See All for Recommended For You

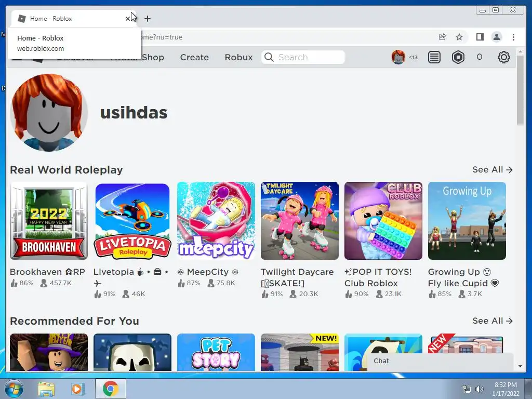[x=493, y=321]
